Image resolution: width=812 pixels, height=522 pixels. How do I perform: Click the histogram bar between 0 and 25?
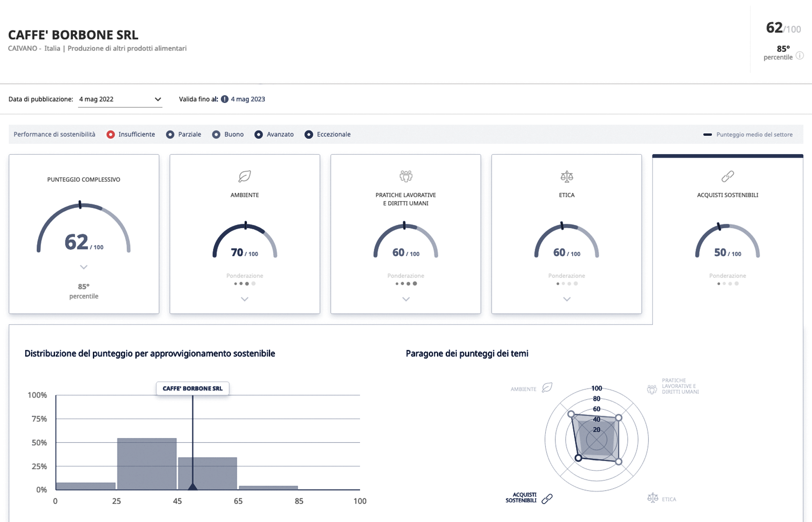tap(86, 486)
